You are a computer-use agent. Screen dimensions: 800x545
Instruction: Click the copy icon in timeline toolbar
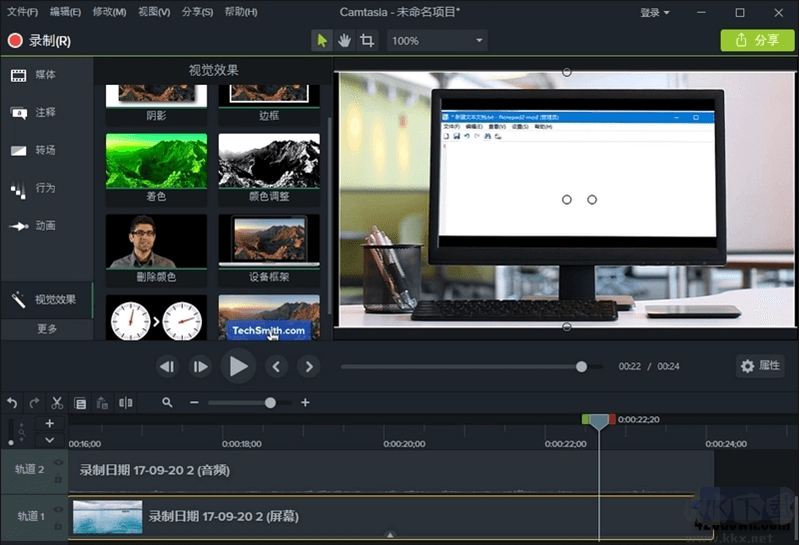80,403
